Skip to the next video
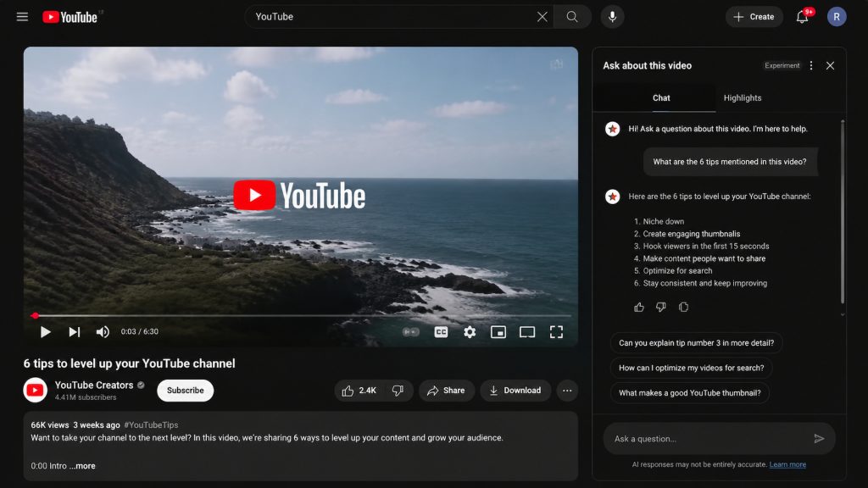Viewport: 868px width, 488px height. coord(75,331)
